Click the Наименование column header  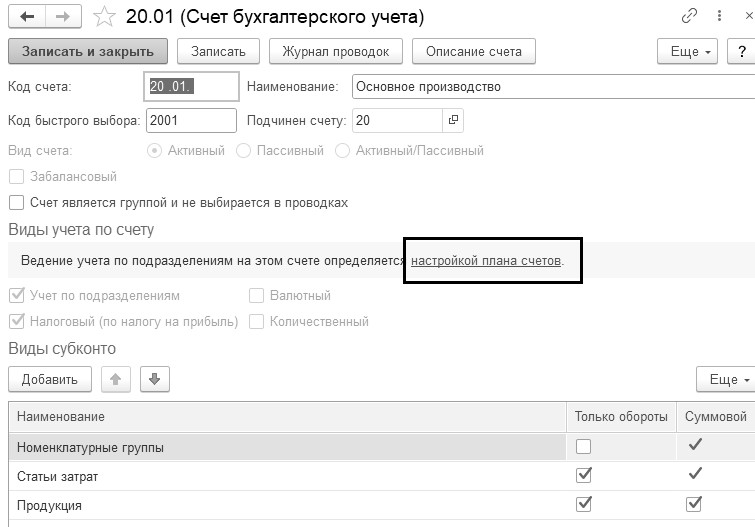point(287,417)
